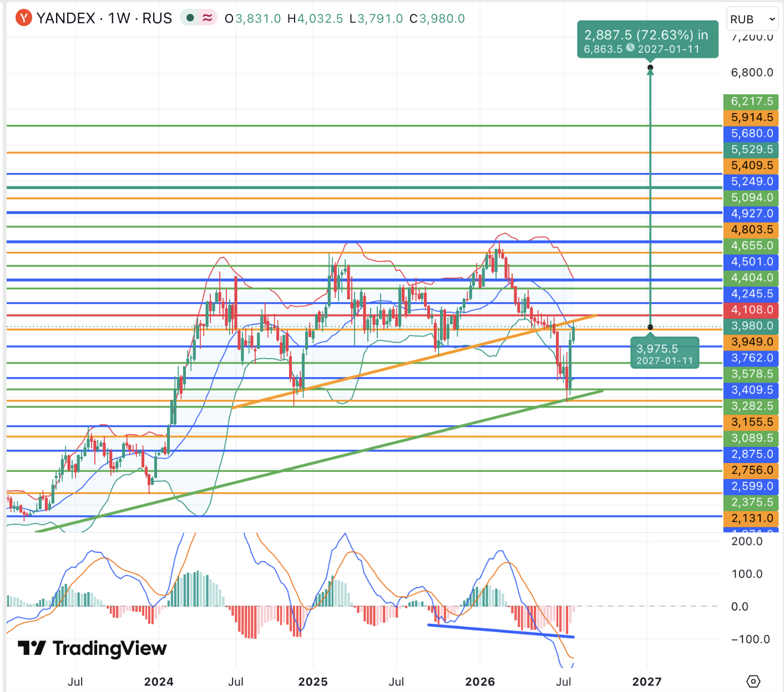The image size is (784, 692).
Task: Open the RUB currency dropdown
Action: pyautogui.click(x=752, y=19)
